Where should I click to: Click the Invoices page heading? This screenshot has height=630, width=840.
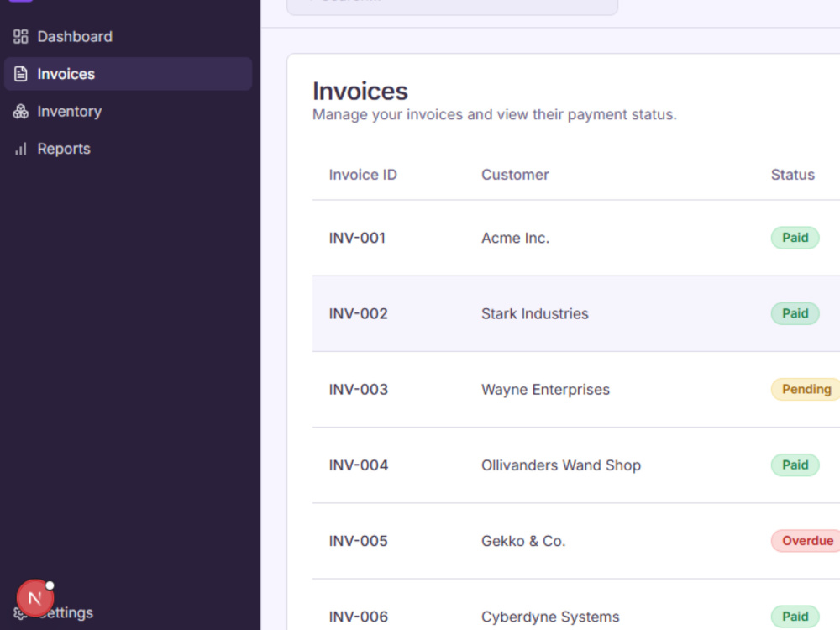pyautogui.click(x=360, y=91)
